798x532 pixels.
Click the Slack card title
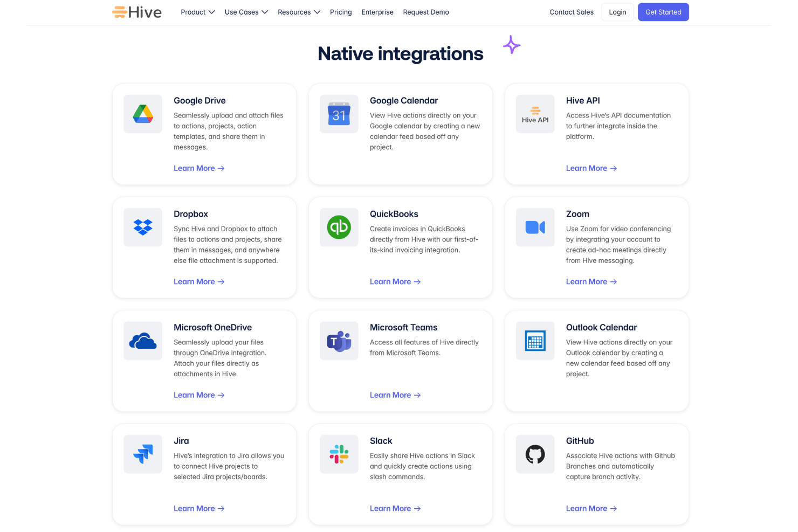[381, 441]
